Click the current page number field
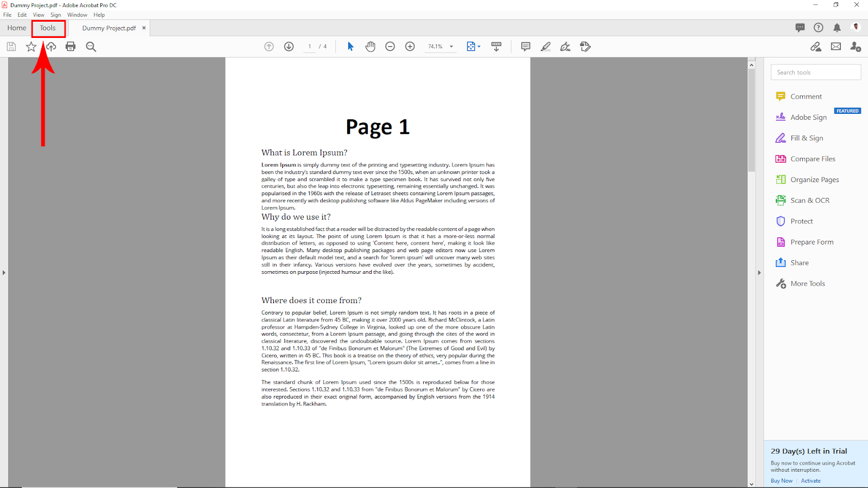868x488 pixels. point(310,47)
